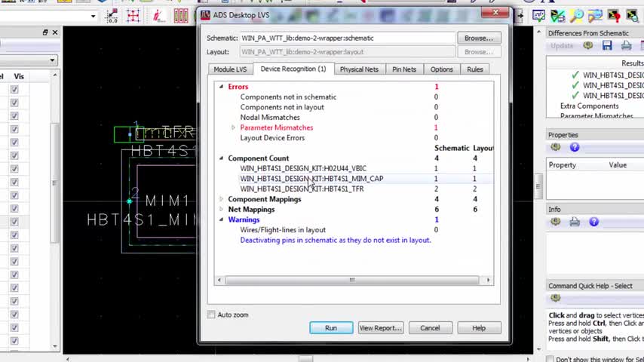Click gear icon in Properties panel
Screen dimensions: 644x362
click(555, 147)
